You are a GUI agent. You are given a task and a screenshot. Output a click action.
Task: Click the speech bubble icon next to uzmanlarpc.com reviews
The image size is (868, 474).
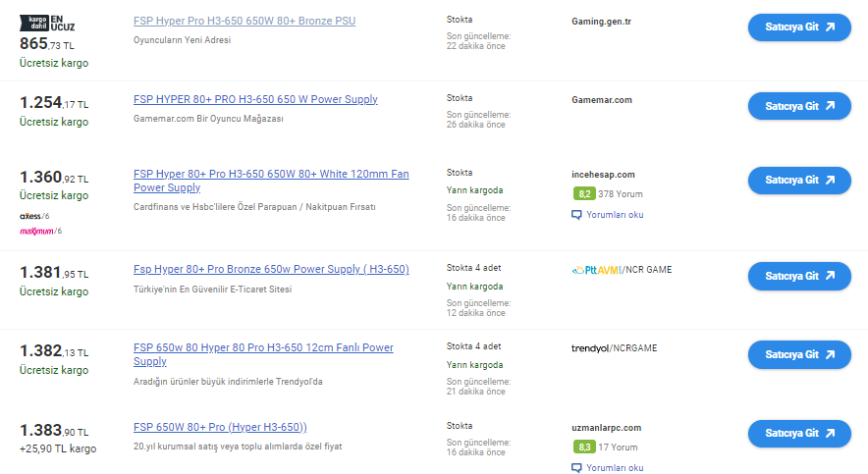pos(576,468)
